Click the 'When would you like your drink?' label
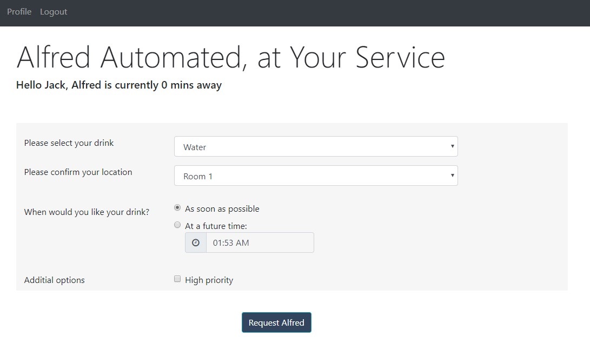This screenshot has height=364, width=590. [x=87, y=212]
